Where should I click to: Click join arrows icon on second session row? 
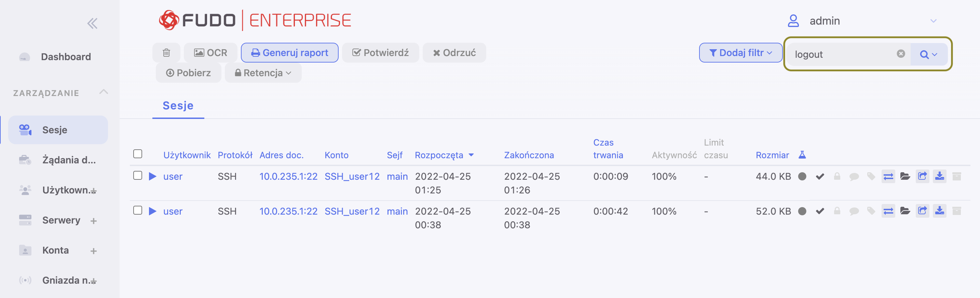point(888,211)
